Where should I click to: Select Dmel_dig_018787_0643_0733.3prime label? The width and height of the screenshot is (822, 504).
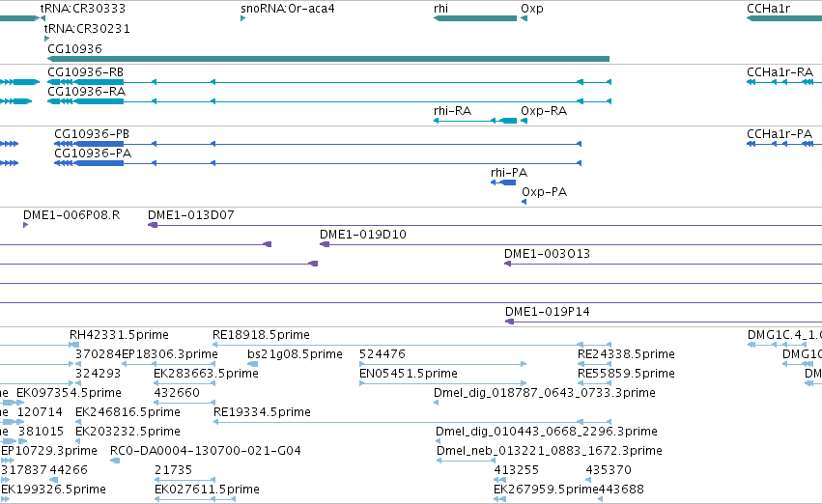(545, 392)
